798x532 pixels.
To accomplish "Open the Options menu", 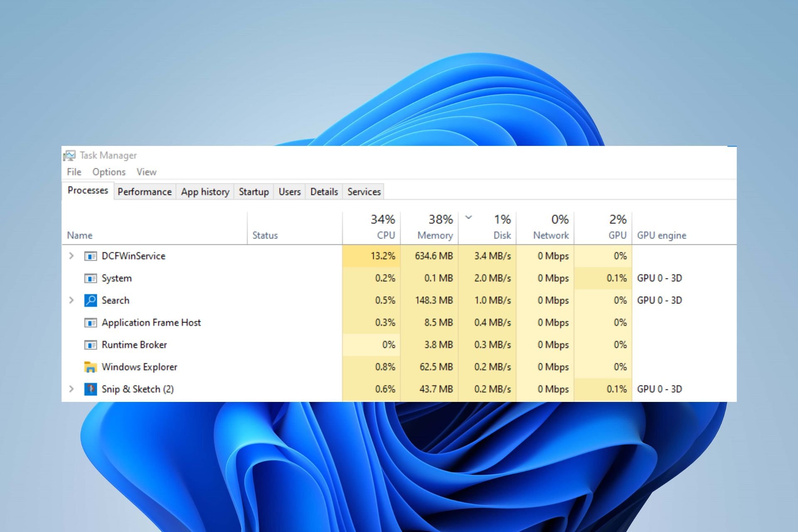I will pyautogui.click(x=109, y=172).
